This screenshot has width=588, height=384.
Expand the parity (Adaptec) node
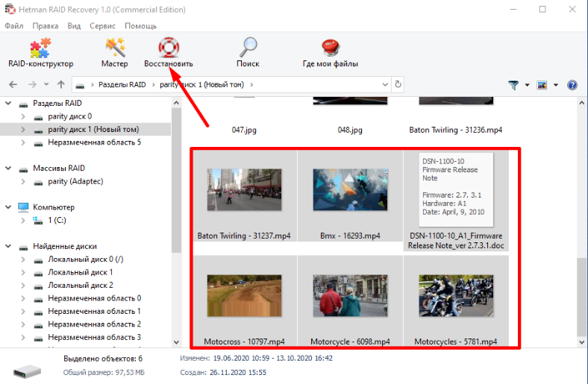pos(23,182)
